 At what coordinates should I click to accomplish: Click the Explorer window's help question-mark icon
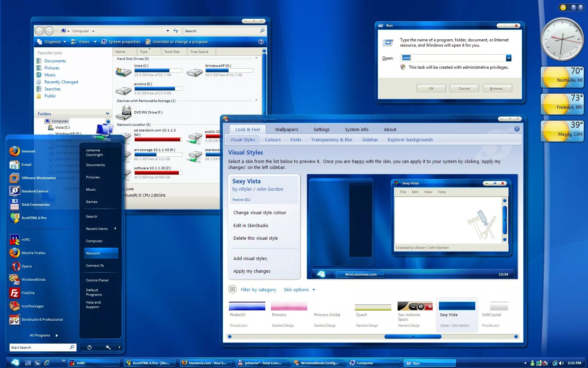pos(261,42)
